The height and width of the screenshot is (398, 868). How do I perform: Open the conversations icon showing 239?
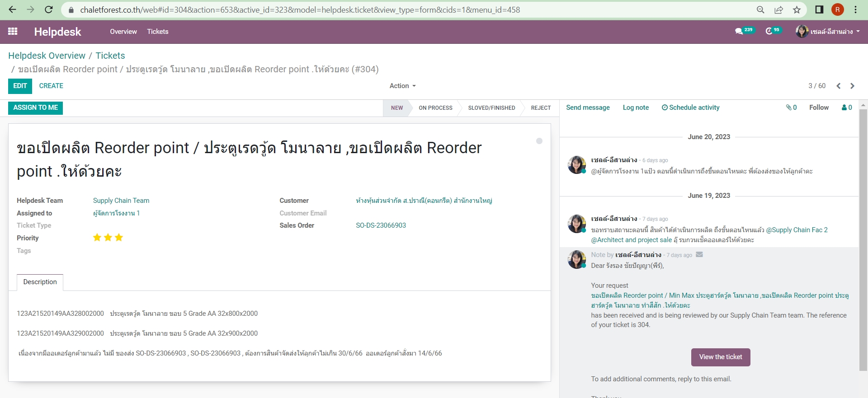tap(739, 31)
